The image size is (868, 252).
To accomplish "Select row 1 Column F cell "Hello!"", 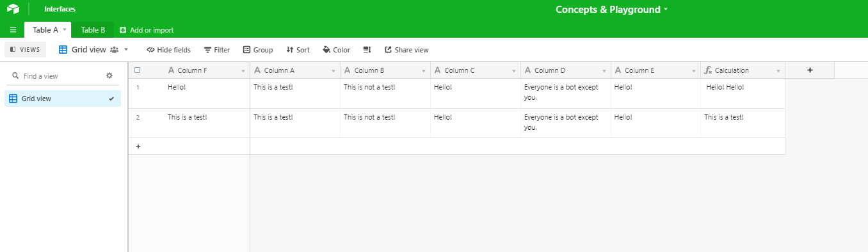I will [206, 93].
